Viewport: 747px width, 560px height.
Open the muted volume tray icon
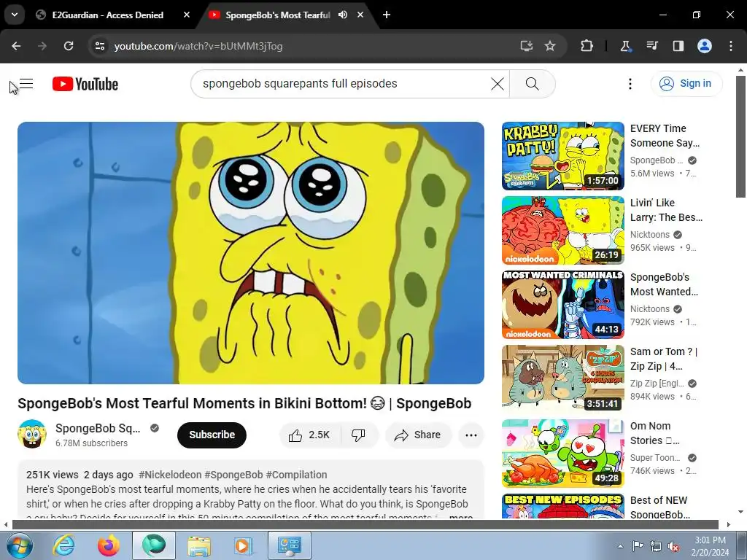point(673,546)
